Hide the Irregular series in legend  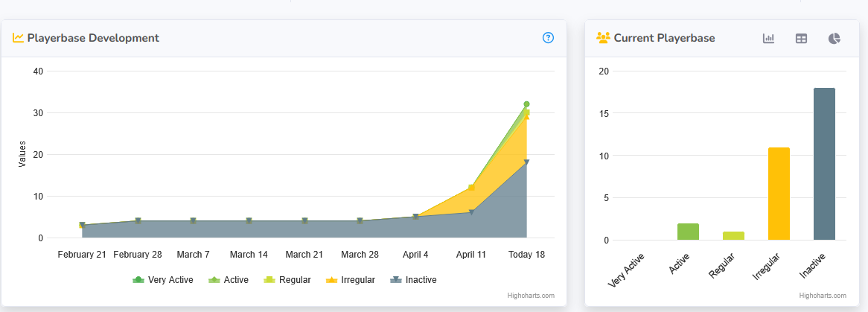tap(351, 280)
